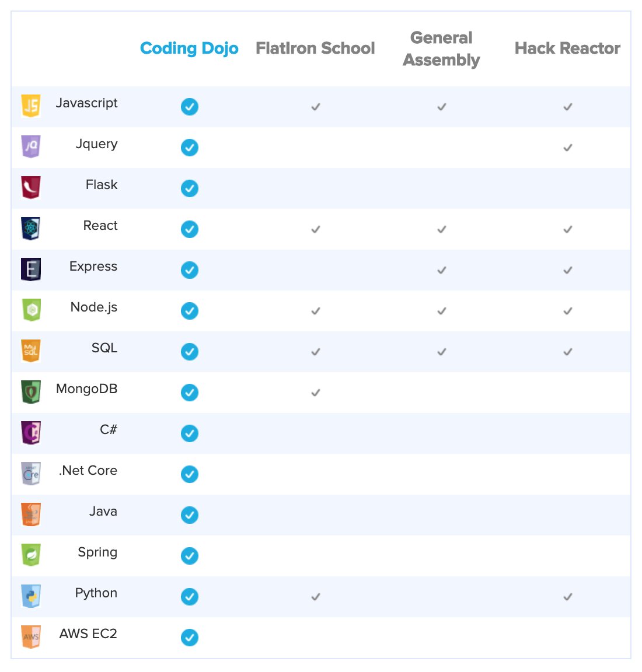642x672 pixels.
Task: Click Coding Dojo's blue Flask checkmark
Action: coord(189,188)
